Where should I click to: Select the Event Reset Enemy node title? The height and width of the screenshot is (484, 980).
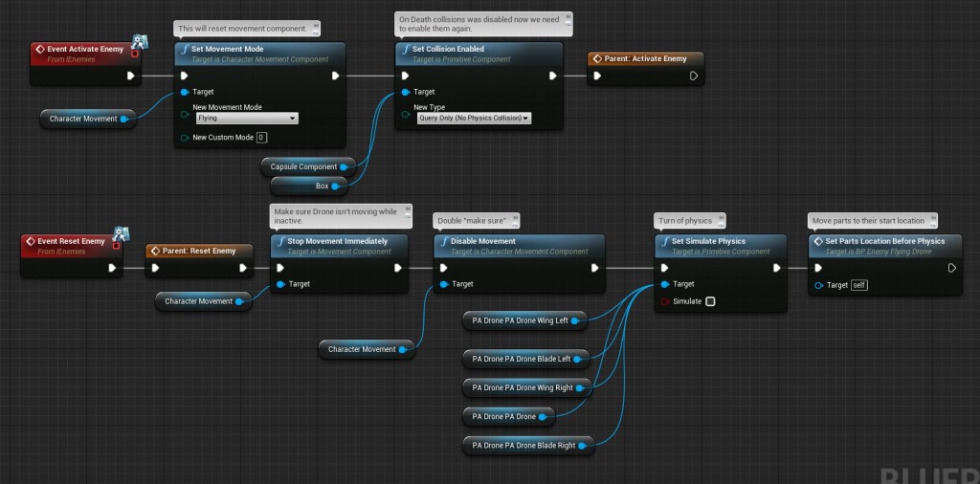pos(71,241)
